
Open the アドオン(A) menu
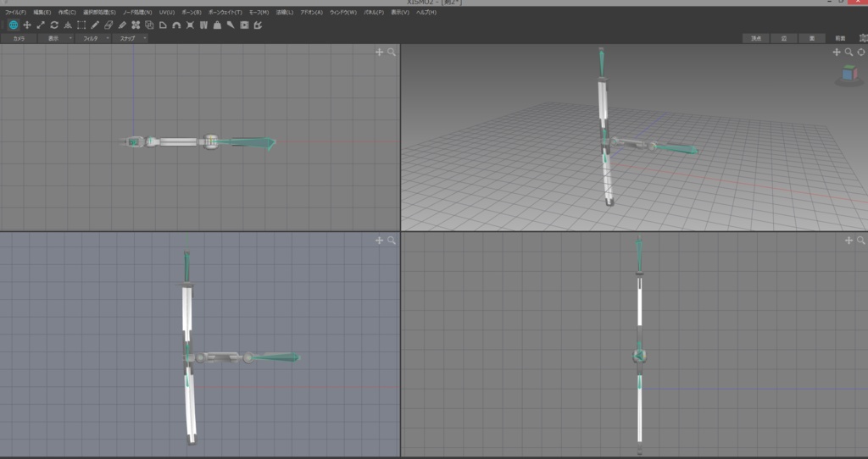(312, 12)
